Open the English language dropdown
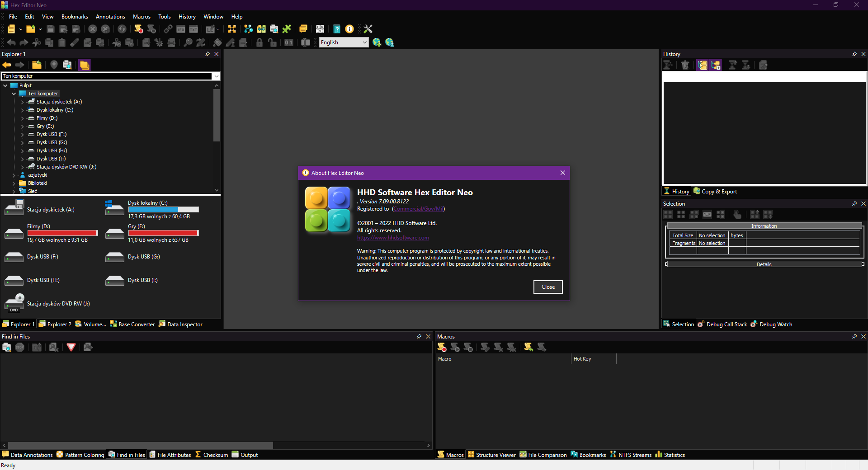Image resolution: width=868 pixels, height=470 pixels. click(x=344, y=42)
